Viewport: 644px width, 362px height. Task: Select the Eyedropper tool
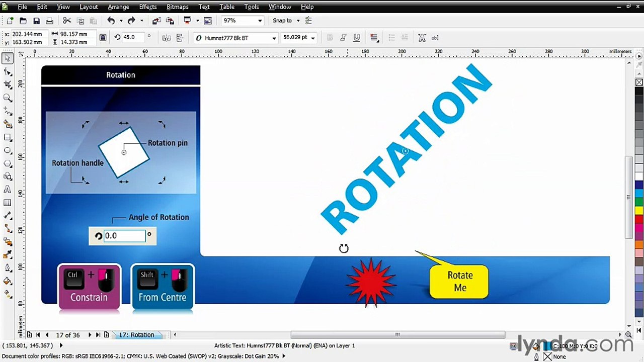(x=8, y=255)
